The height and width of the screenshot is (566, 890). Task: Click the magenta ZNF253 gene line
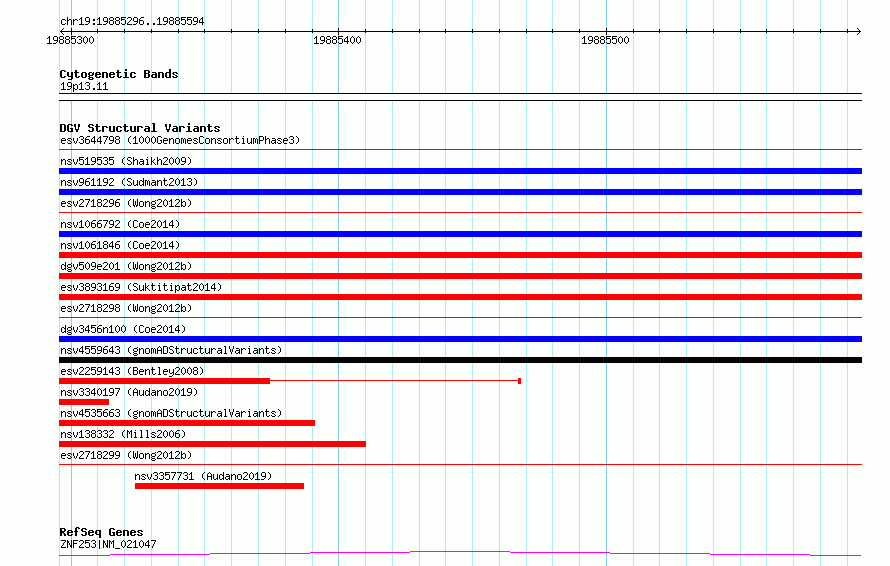[x=460, y=553]
